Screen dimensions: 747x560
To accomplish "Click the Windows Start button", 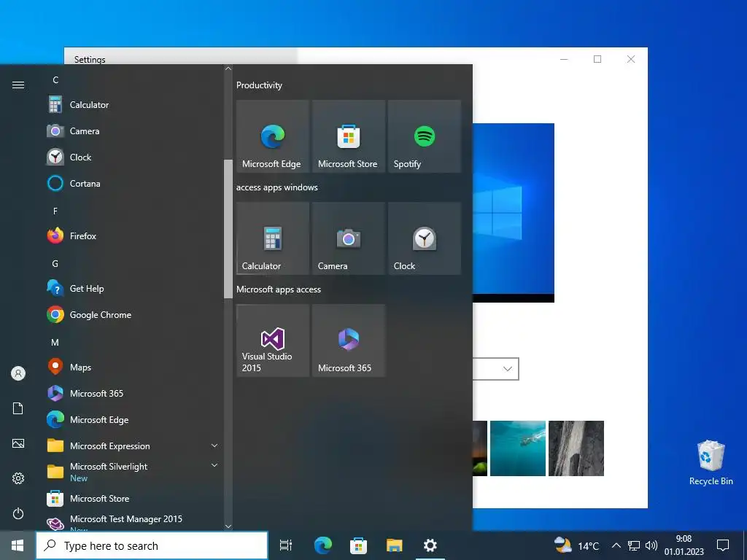I will tap(18, 545).
